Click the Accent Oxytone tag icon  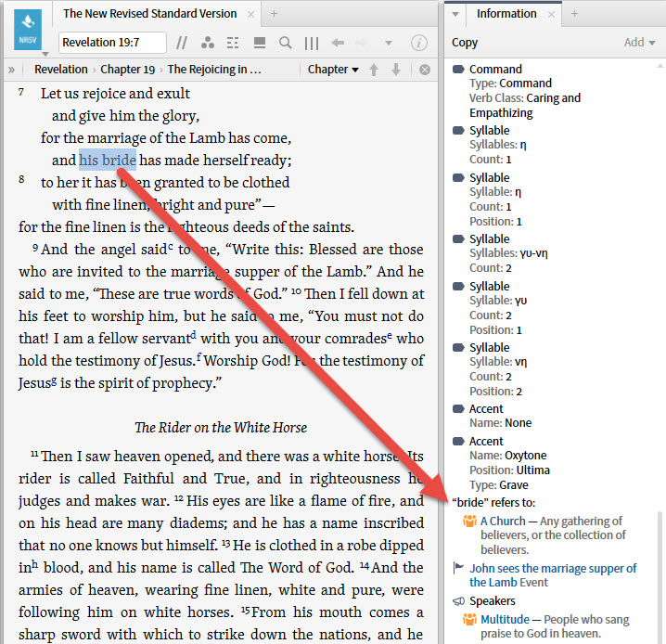point(458,441)
